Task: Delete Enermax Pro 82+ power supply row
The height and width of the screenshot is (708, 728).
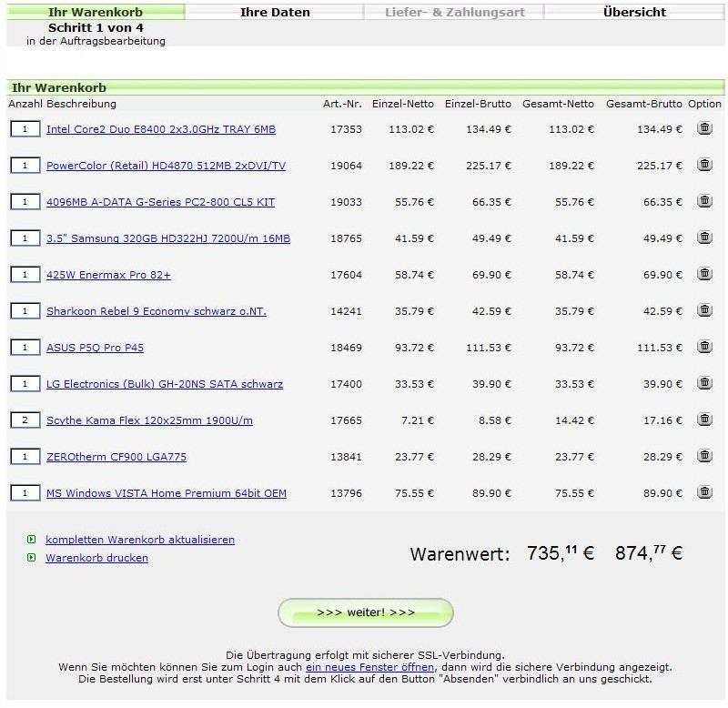Action: coord(704,274)
